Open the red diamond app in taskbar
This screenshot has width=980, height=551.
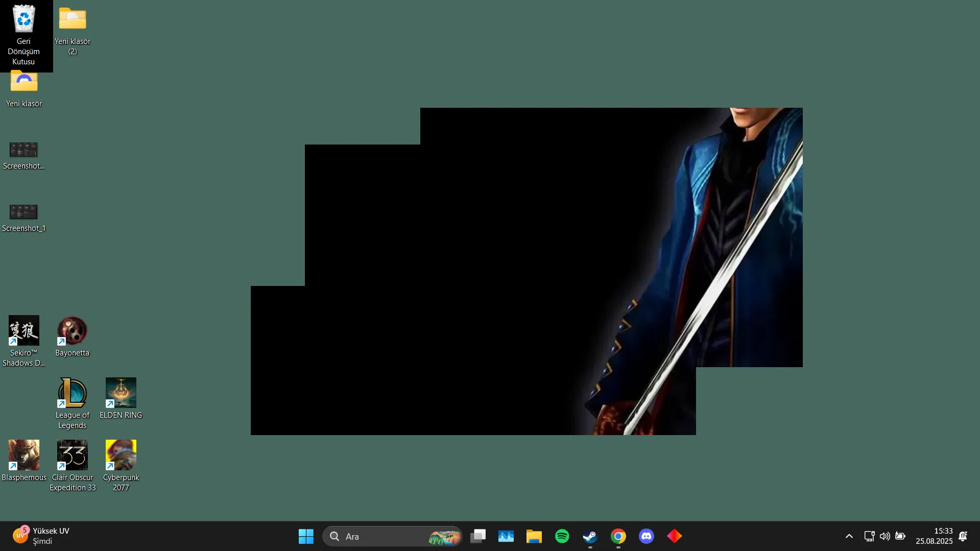[675, 536]
